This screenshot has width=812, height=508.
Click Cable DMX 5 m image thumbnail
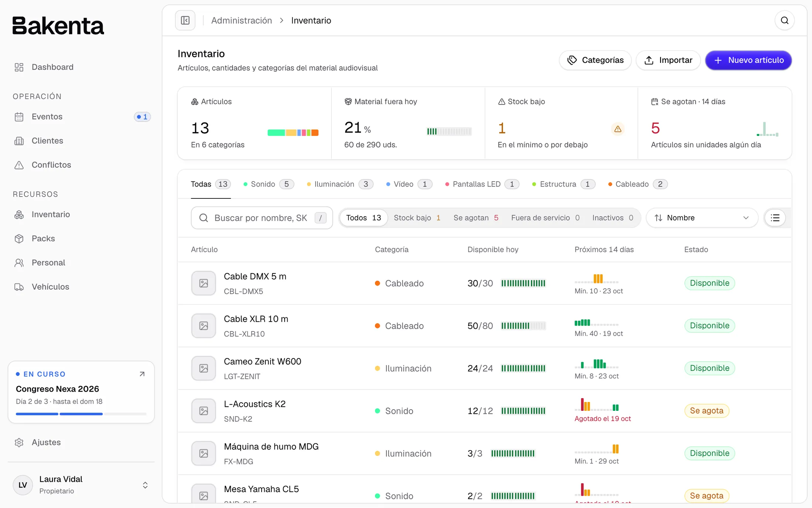203,283
